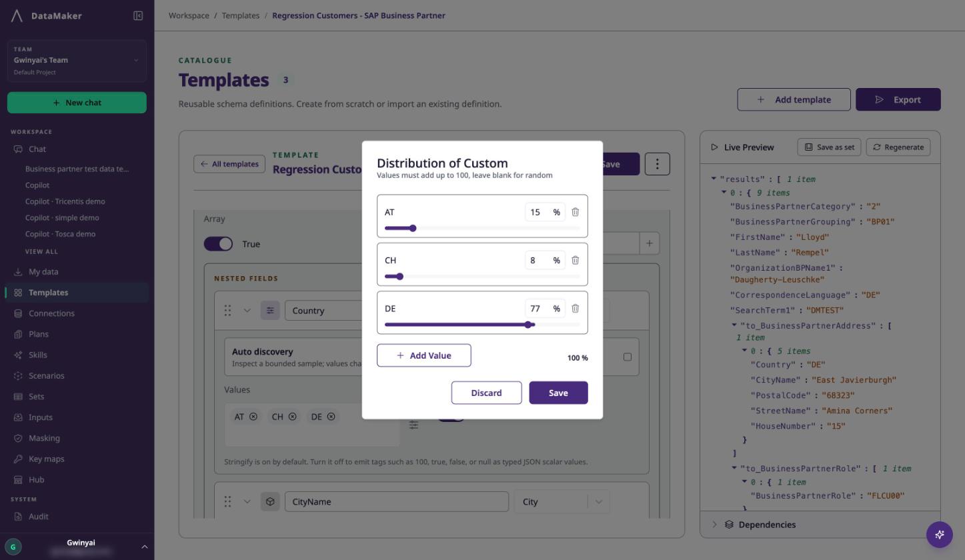The image size is (965, 560).
Task: Open Masking in sidebar
Action: [77, 438]
